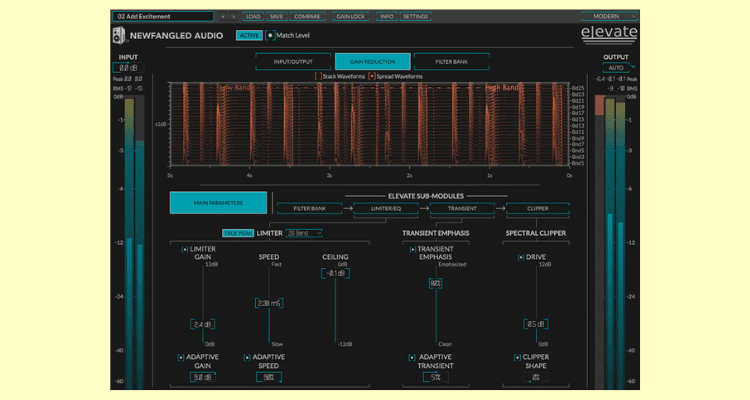Open TRANSIENT sub-module
The width and height of the screenshot is (750, 400).
pyautogui.click(x=462, y=209)
